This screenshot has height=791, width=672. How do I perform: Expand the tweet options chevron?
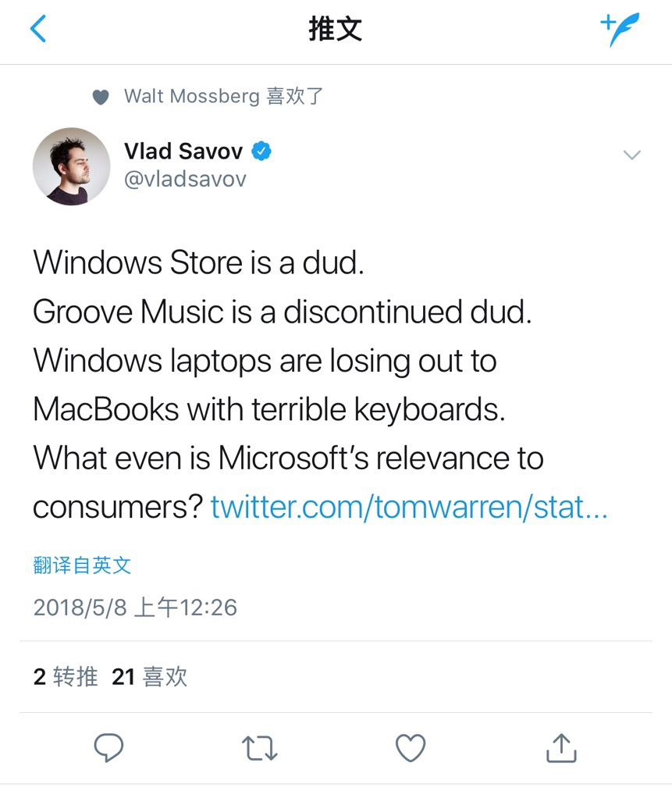(x=631, y=155)
